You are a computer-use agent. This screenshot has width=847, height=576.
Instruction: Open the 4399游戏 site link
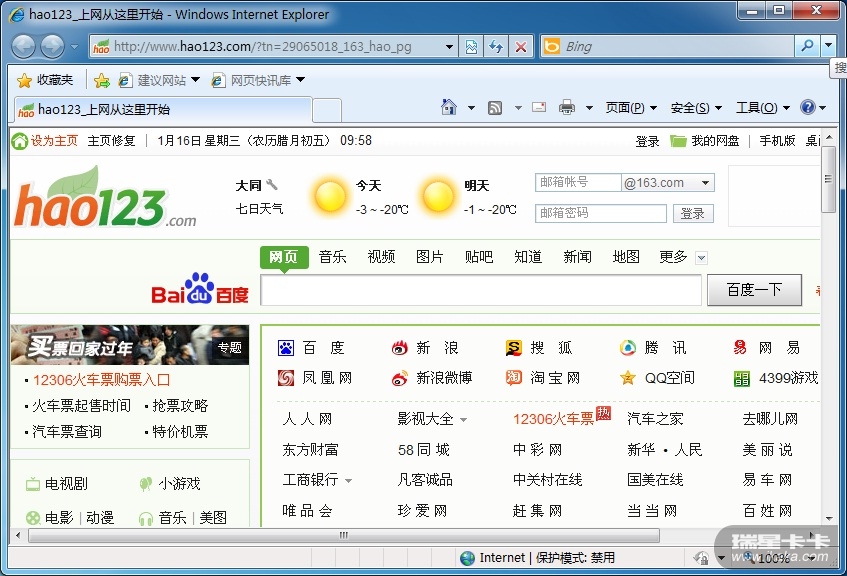pos(776,378)
